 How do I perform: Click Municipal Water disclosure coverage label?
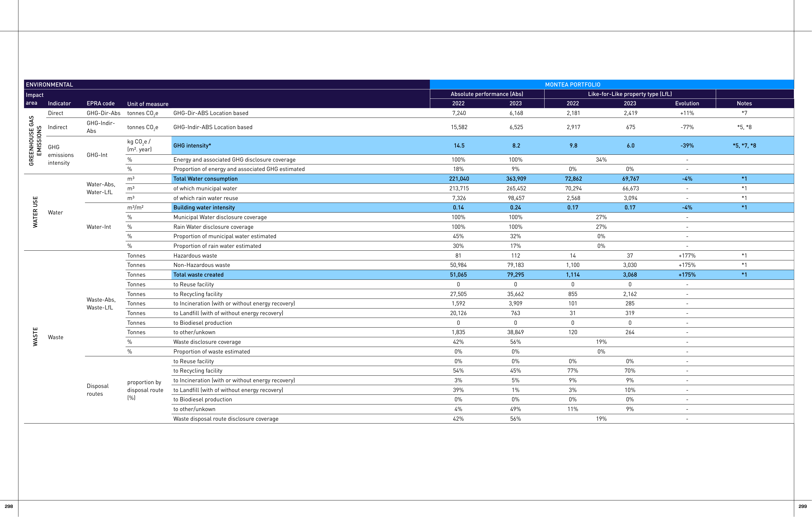pos(220,217)
